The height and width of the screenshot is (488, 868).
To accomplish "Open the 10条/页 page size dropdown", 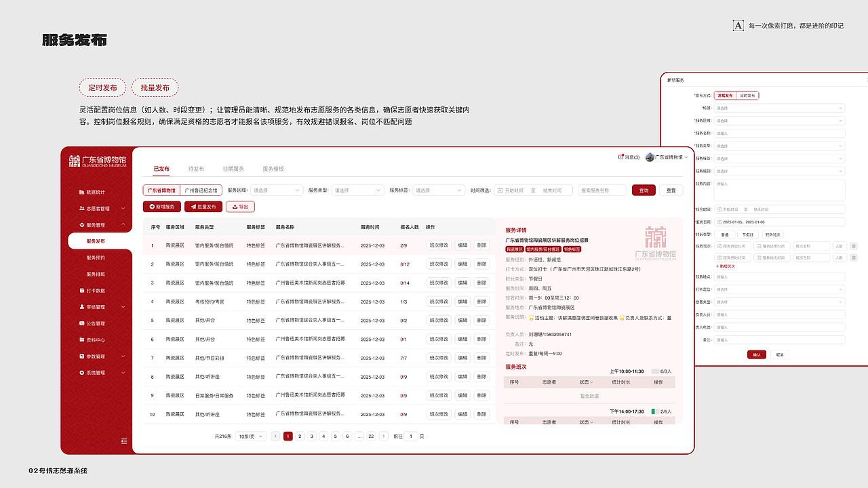I will [x=250, y=436].
